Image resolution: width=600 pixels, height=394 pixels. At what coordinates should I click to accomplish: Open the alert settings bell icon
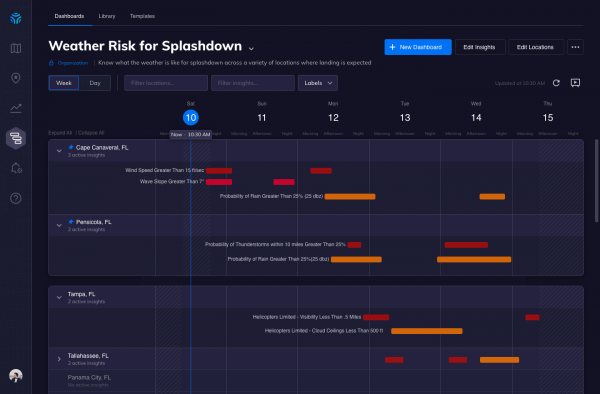(16, 168)
